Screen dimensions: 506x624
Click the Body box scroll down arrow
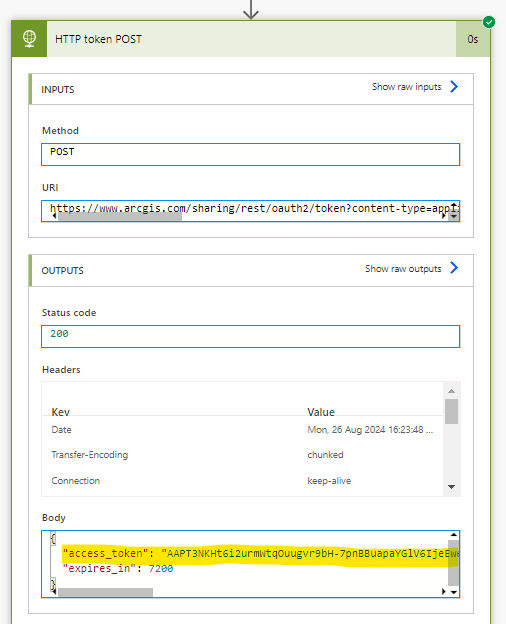[453, 592]
